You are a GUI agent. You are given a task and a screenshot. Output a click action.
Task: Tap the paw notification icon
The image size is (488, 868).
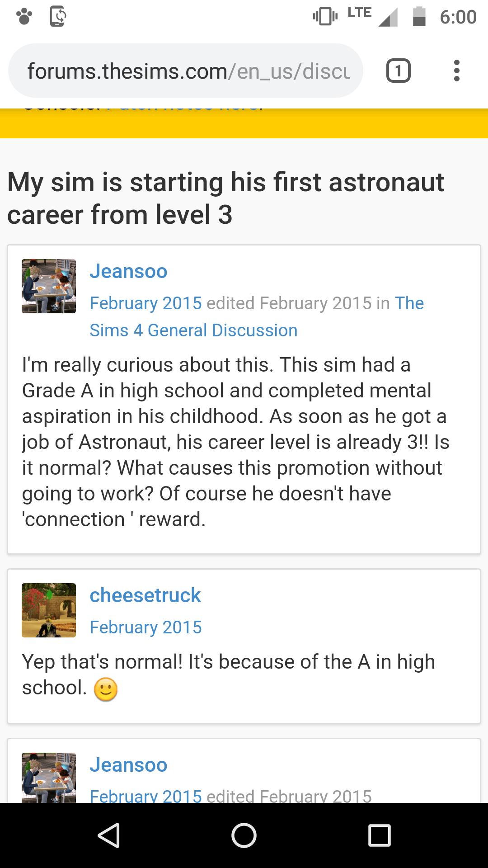pyautogui.click(x=24, y=17)
